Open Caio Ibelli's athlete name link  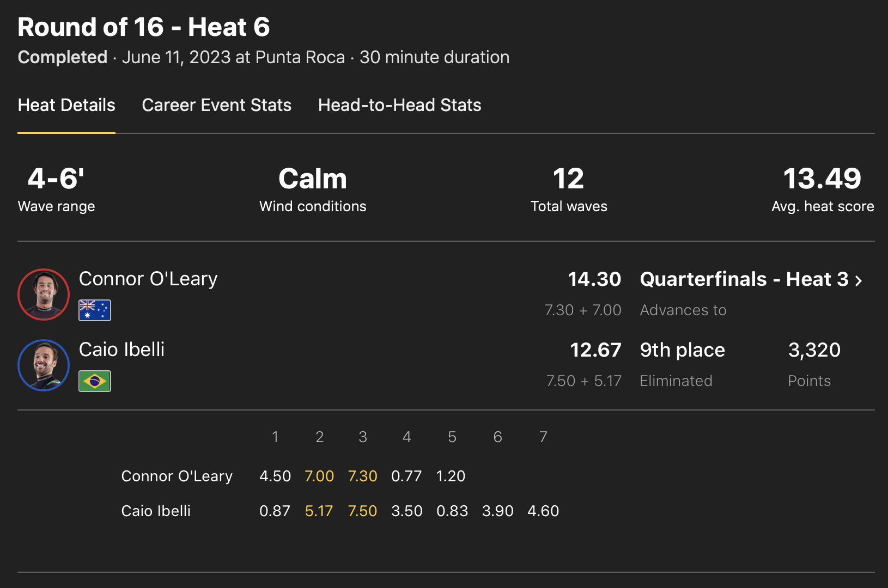tap(121, 350)
